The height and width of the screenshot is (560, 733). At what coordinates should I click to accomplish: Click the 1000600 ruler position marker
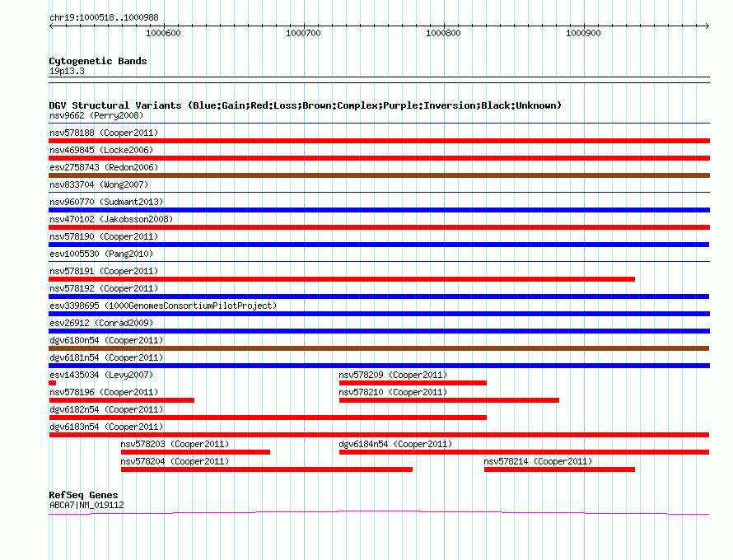coord(163,33)
